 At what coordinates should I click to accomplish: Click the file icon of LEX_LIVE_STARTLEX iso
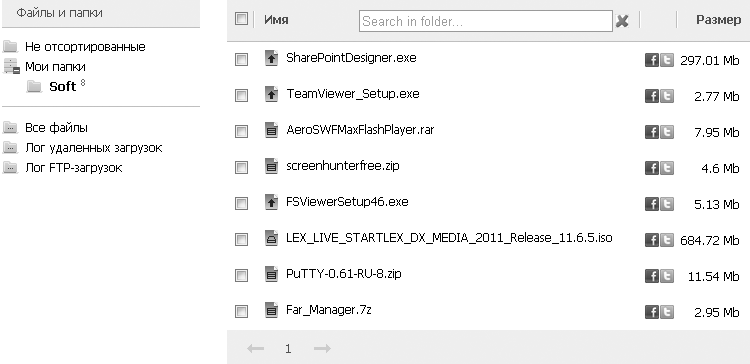coord(271,238)
